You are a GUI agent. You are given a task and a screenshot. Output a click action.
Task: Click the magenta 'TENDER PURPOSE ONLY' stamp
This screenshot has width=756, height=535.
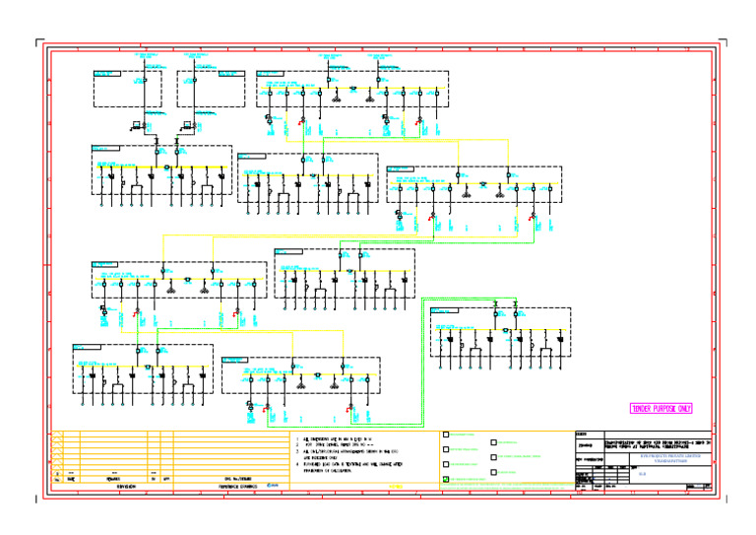[661, 409]
